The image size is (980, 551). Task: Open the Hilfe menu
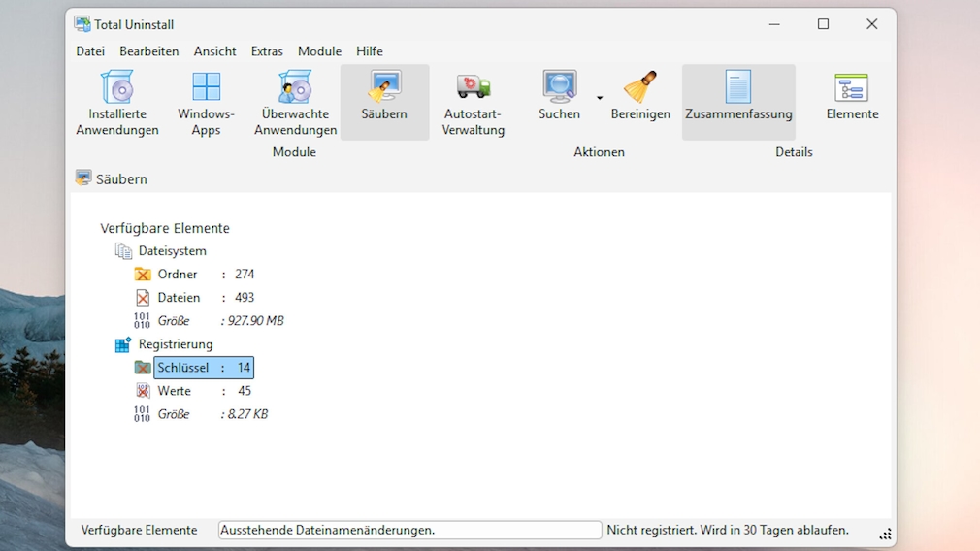click(370, 51)
